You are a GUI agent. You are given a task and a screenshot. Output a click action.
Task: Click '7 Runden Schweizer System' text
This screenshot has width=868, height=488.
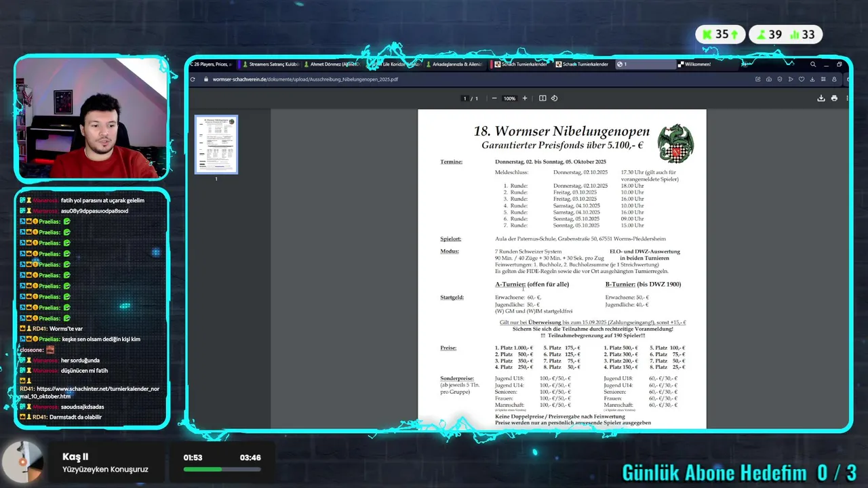coord(528,251)
